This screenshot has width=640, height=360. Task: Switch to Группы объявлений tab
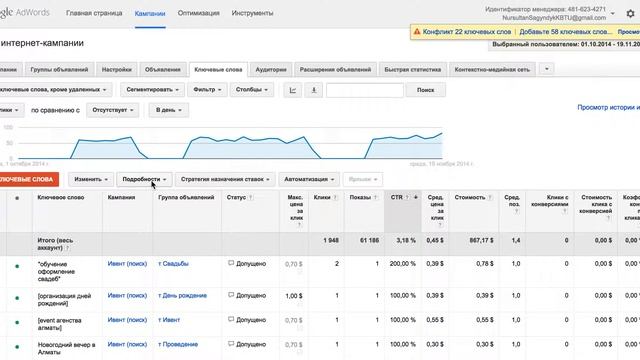pos(59,69)
